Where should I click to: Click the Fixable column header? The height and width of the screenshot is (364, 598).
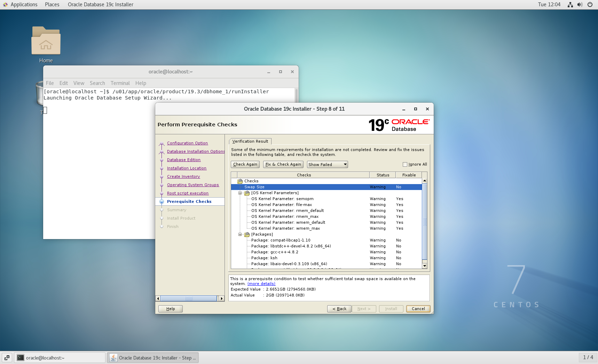(409, 175)
